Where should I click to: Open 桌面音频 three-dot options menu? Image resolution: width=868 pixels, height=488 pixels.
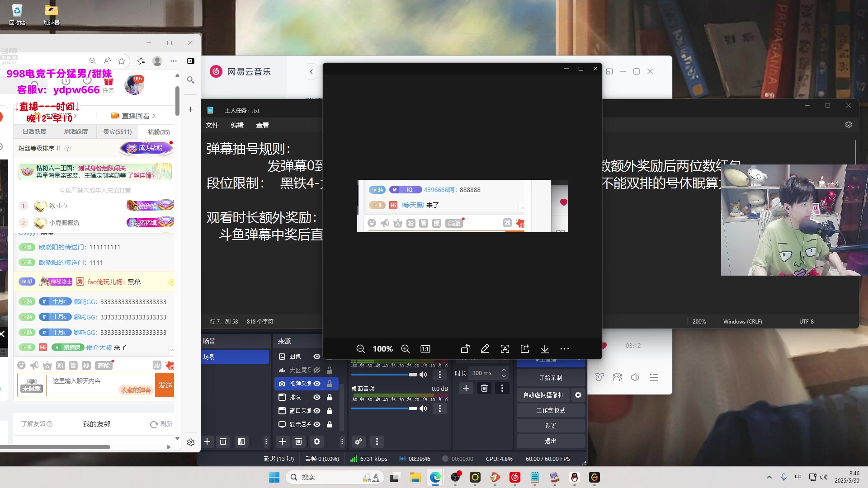[440, 408]
